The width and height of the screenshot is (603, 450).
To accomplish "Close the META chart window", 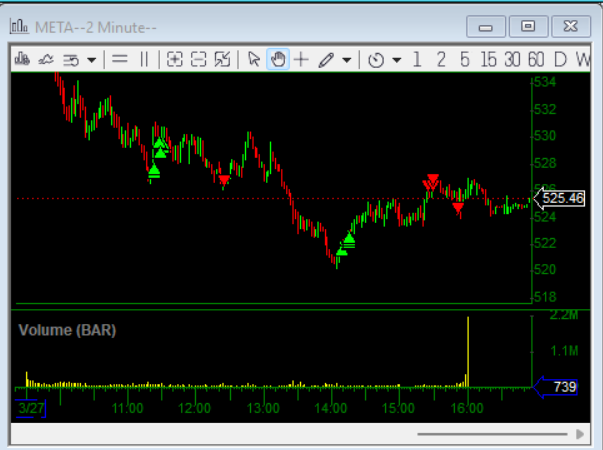I will (x=571, y=26).
